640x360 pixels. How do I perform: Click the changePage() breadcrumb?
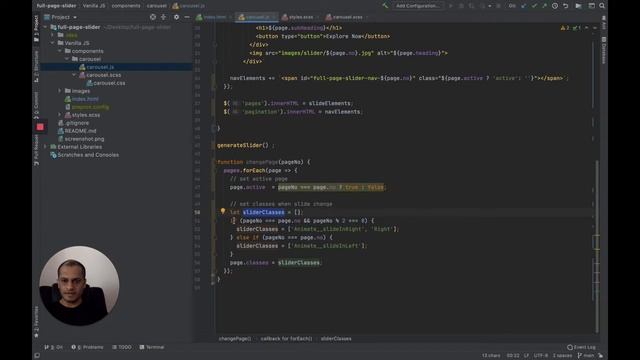pos(235,338)
